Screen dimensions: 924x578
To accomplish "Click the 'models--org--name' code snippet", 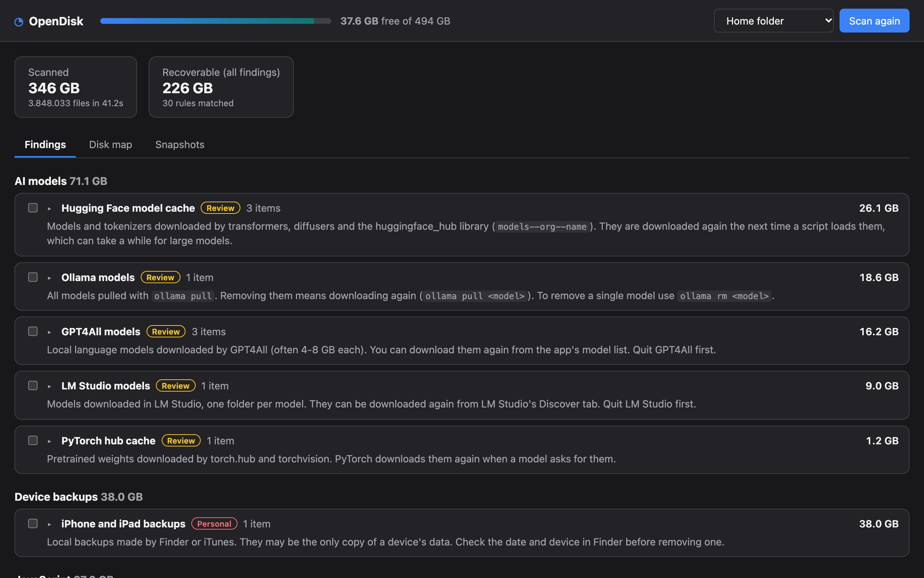I will [x=542, y=227].
